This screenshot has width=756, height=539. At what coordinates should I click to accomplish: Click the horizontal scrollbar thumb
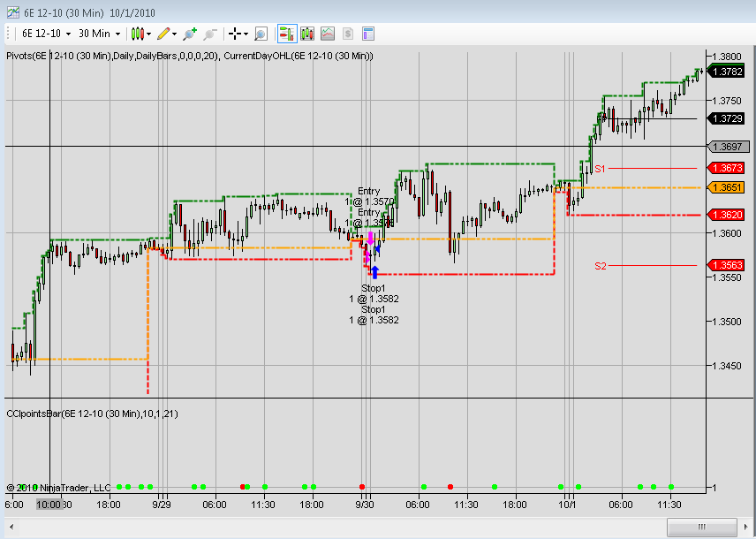coord(702,527)
